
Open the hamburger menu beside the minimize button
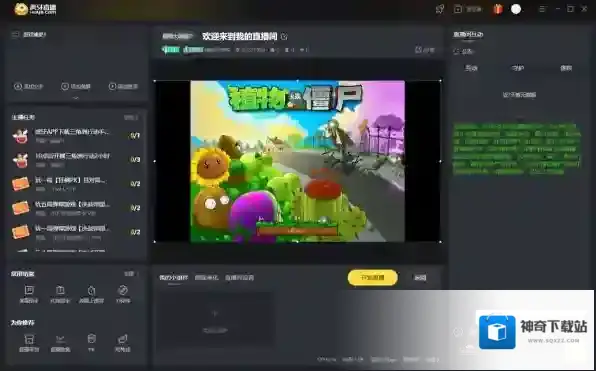coord(542,9)
